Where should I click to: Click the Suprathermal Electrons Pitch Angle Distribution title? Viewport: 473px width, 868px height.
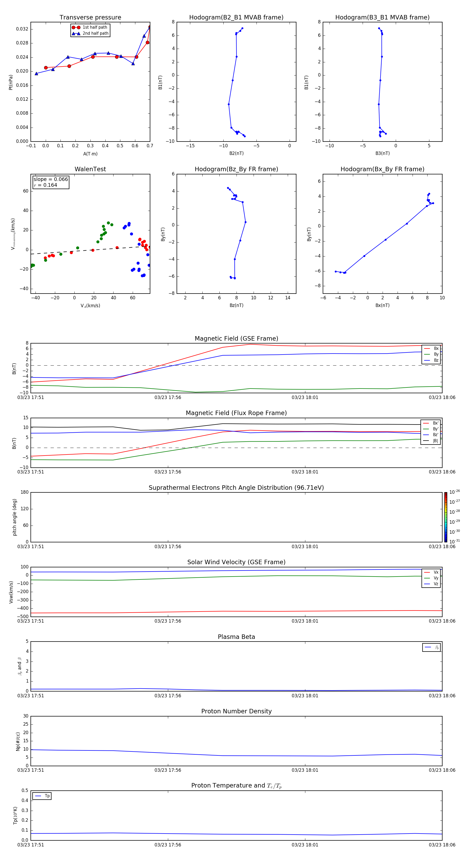[x=236, y=488]
